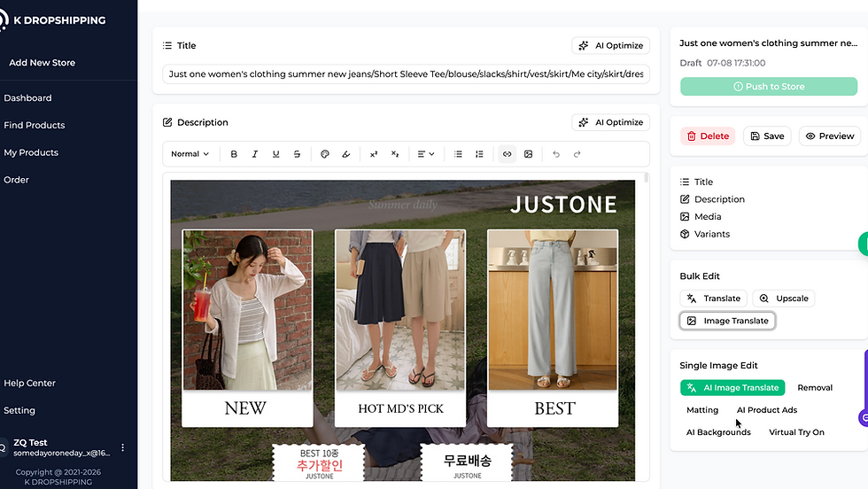
Task: Click the K DROPSHIPPING logo
Action: click(x=53, y=20)
